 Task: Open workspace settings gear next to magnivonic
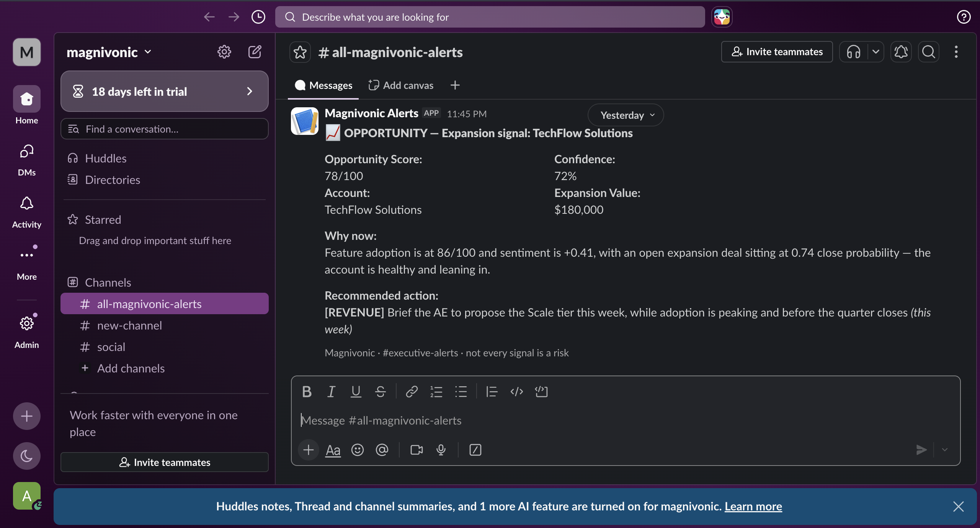(x=224, y=52)
